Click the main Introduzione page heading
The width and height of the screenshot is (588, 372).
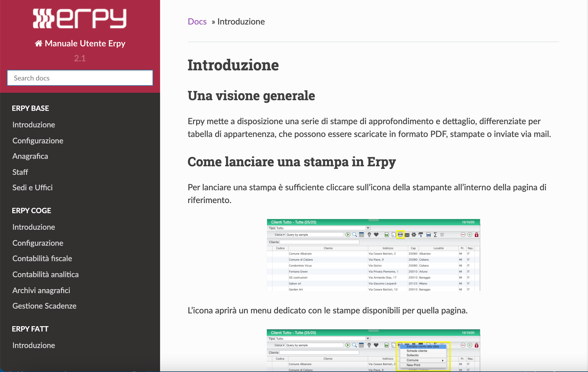pos(233,65)
